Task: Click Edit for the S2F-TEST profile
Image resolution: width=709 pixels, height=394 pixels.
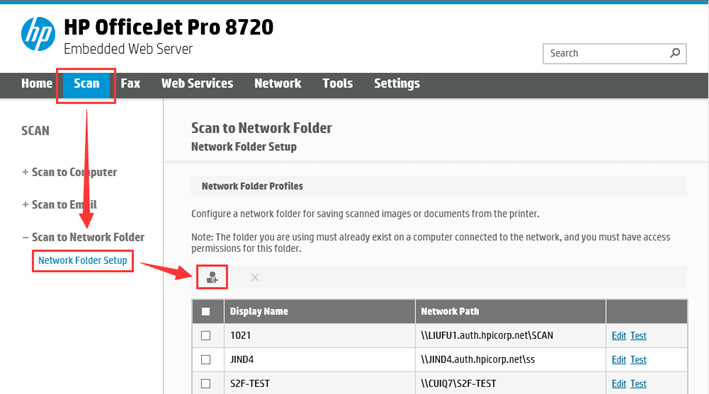Action: tap(619, 384)
